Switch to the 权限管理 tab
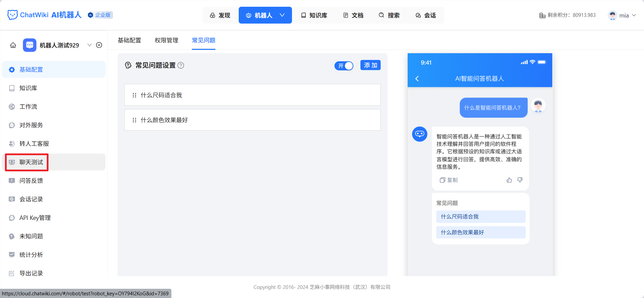 (x=167, y=40)
